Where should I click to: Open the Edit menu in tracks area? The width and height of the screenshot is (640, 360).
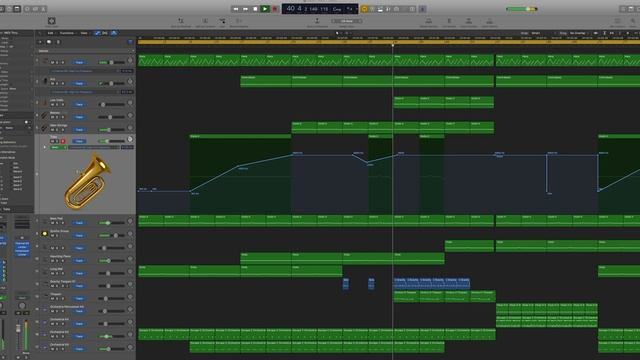pos(50,33)
